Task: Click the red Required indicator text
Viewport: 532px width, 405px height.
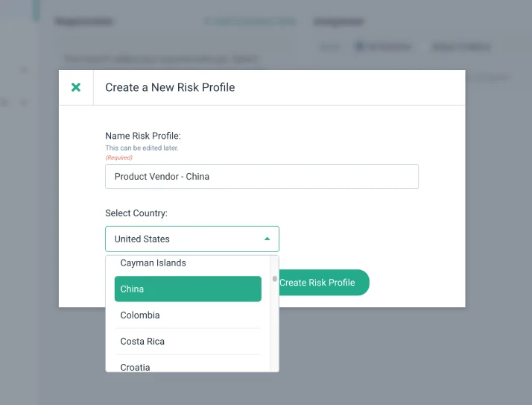Action: (x=118, y=157)
